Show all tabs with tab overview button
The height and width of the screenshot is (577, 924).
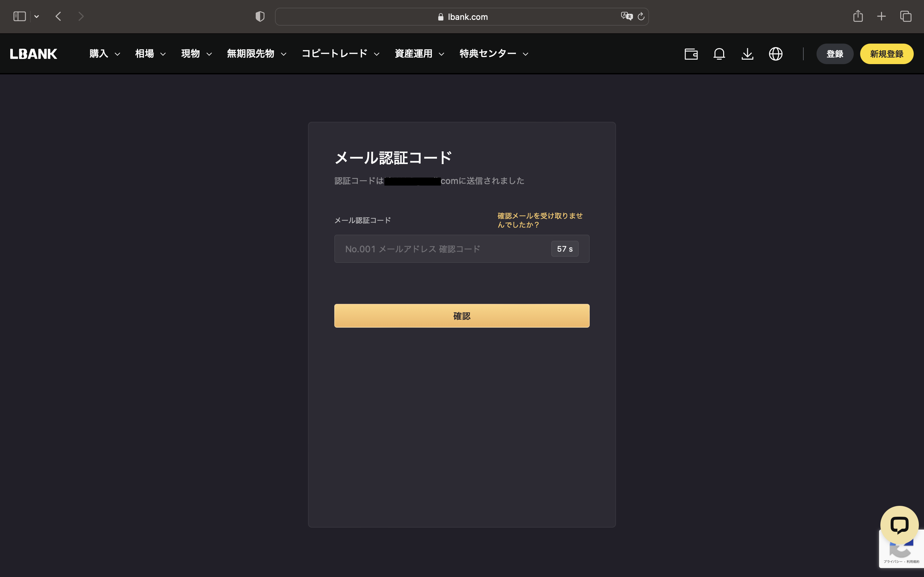(905, 16)
